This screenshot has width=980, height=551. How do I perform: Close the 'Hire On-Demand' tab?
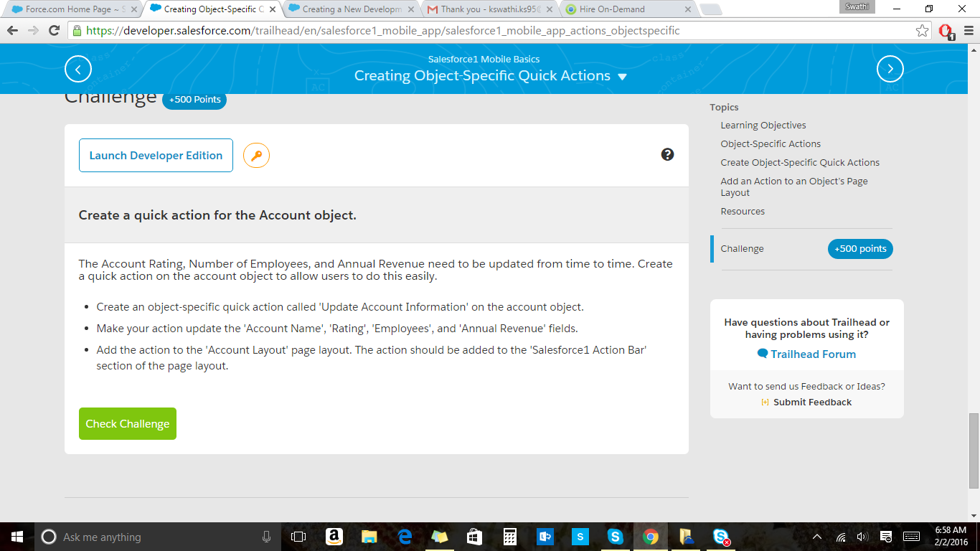(x=687, y=9)
